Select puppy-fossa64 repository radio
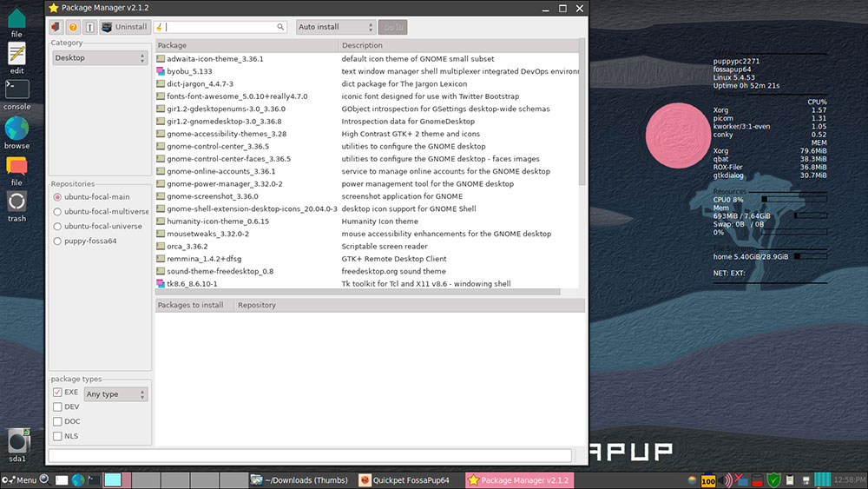 click(x=57, y=241)
